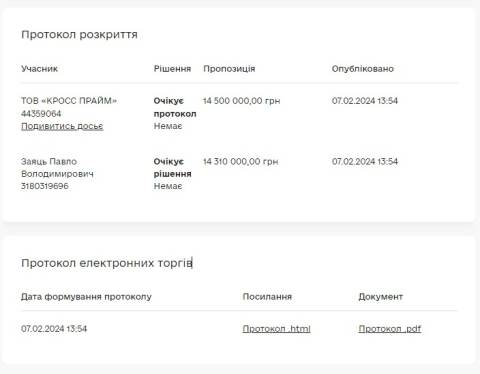Select participant ТОВ «КРОСС ПРАЙМ»

click(x=69, y=101)
